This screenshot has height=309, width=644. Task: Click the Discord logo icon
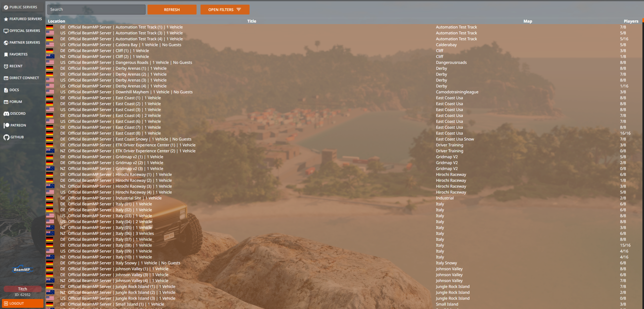pyautogui.click(x=6, y=114)
